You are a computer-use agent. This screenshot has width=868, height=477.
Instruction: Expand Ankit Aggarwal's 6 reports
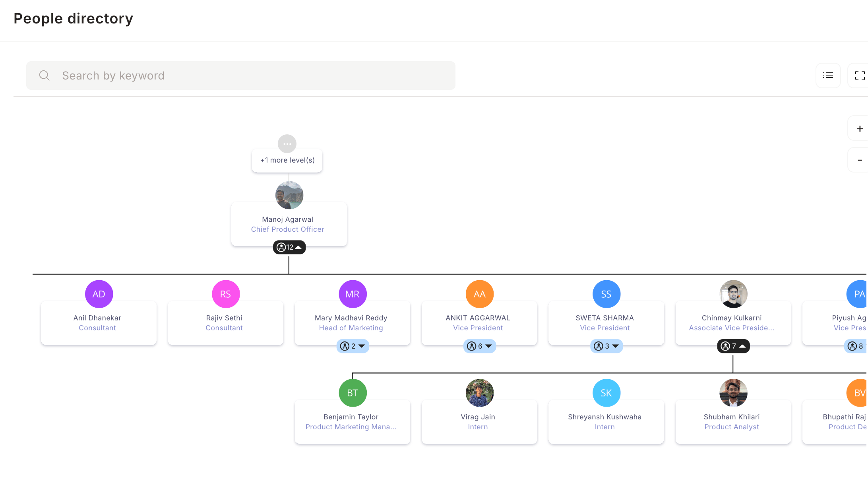click(480, 346)
